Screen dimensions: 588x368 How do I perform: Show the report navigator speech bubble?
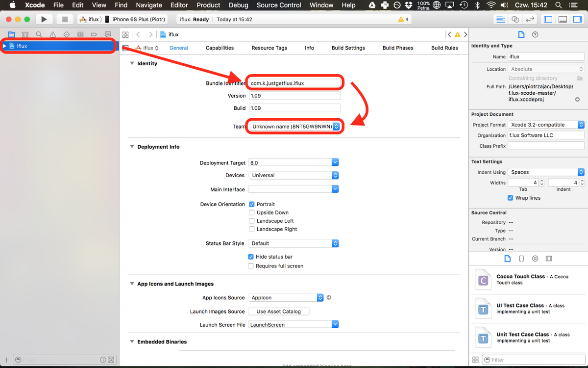coord(108,34)
